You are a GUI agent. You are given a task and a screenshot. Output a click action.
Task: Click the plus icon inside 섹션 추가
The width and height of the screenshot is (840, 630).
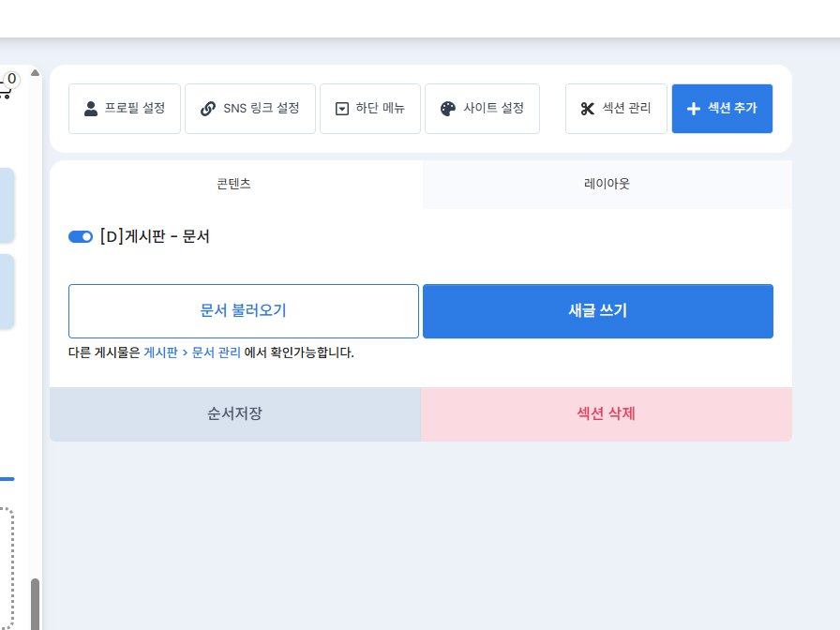click(x=694, y=108)
